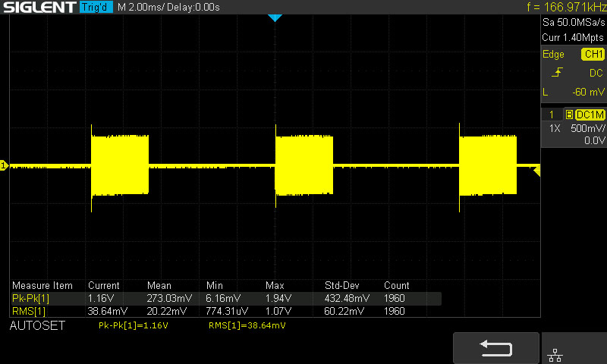The width and height of the screenshot is (607, 364).
Task: Click the Pk-Pk Min value 6.16mV
Action: [x=223, y=298]
